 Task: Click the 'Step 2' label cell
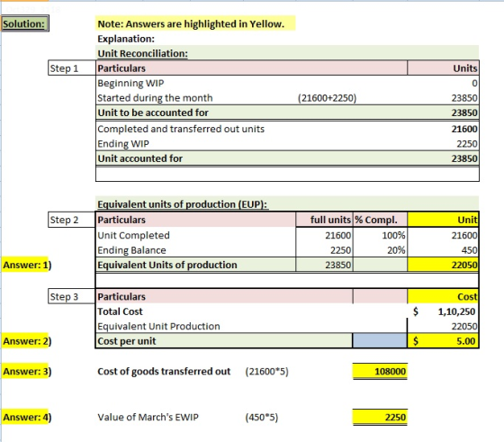72,220
